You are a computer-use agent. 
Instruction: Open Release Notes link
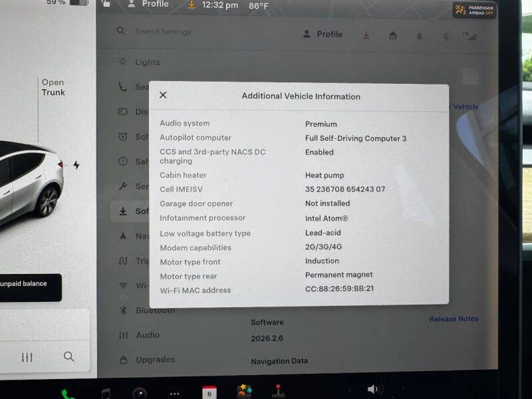pos(454,319)
